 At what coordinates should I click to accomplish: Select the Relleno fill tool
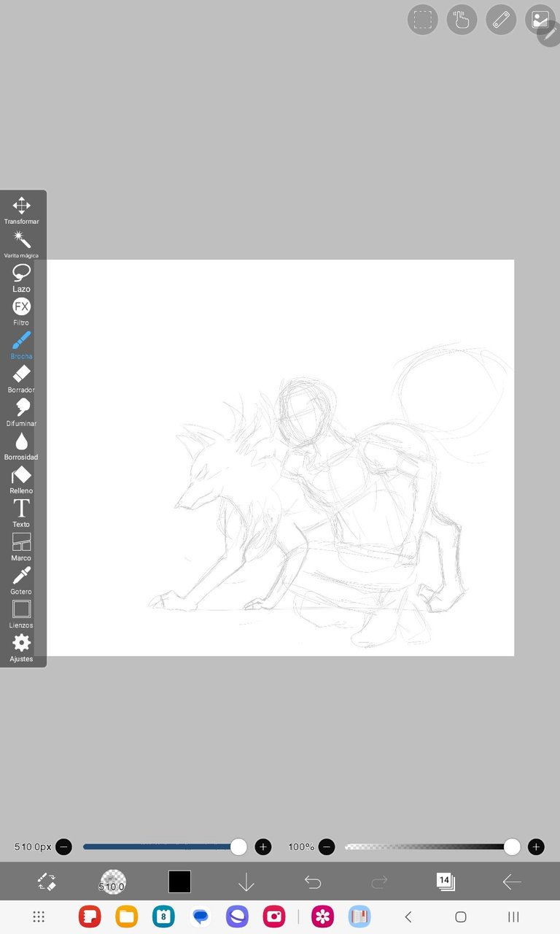[x=22, y=479]
